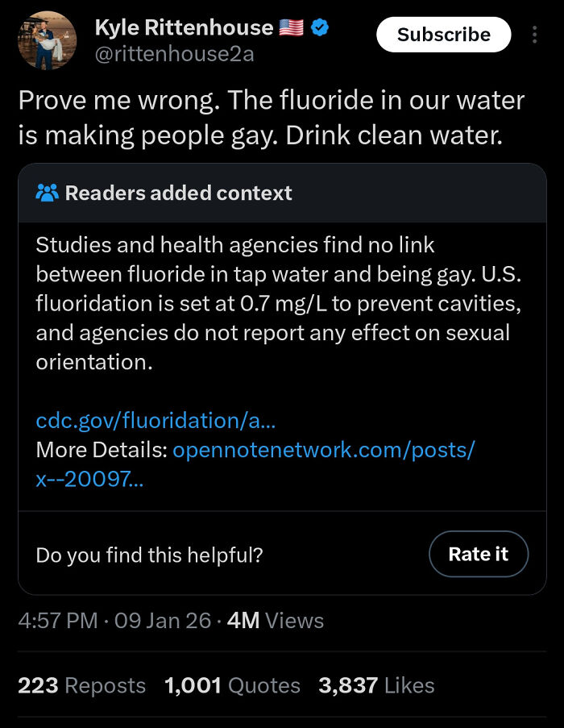Click the blue verified checkmark badge
The height and width of the screenshot is (728, 564).
tap(320, 27)
